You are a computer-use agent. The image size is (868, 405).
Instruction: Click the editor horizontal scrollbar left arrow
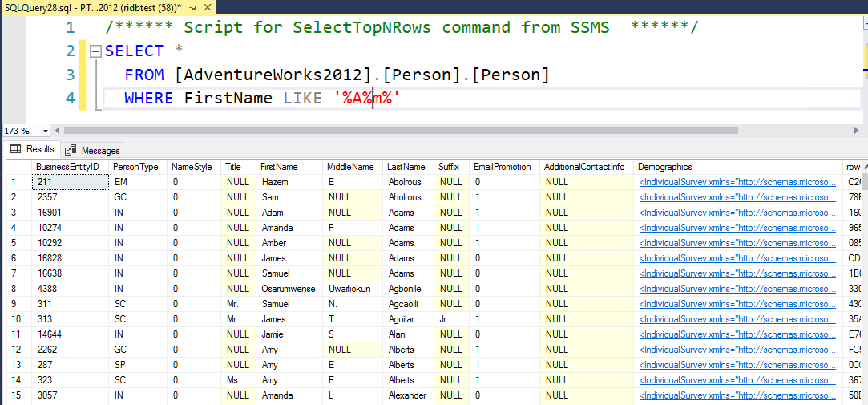click(x=56, y=131)
